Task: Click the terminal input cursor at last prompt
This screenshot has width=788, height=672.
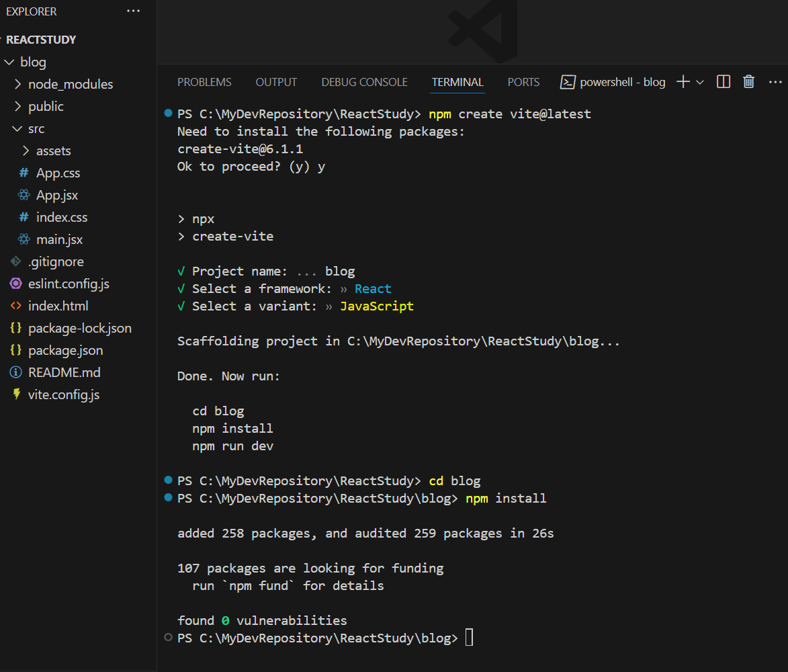Action: point(470,637)
